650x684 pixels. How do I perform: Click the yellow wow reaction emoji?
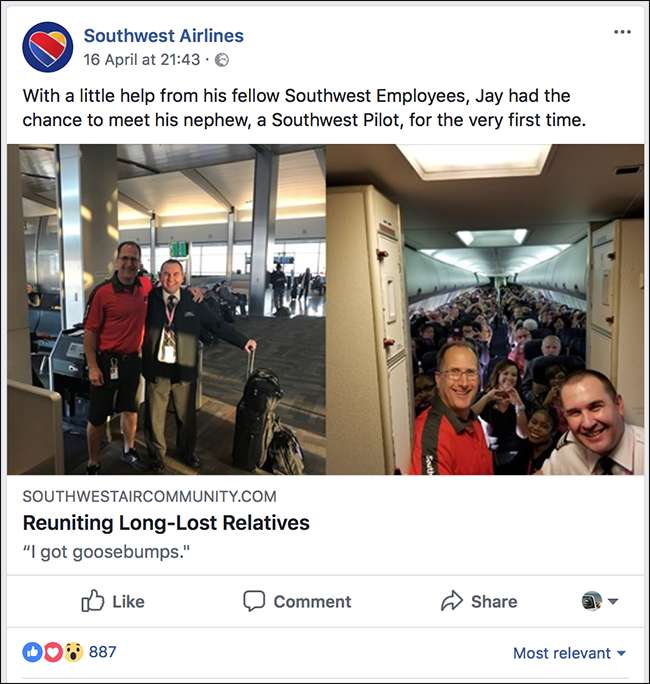tap(73, 652)
